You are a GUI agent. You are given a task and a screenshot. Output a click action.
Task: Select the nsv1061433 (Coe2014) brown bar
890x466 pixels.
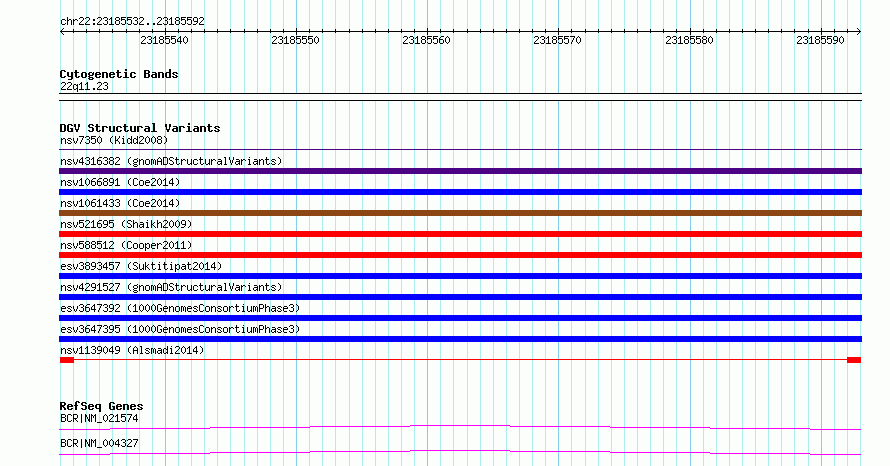point(460,213)
